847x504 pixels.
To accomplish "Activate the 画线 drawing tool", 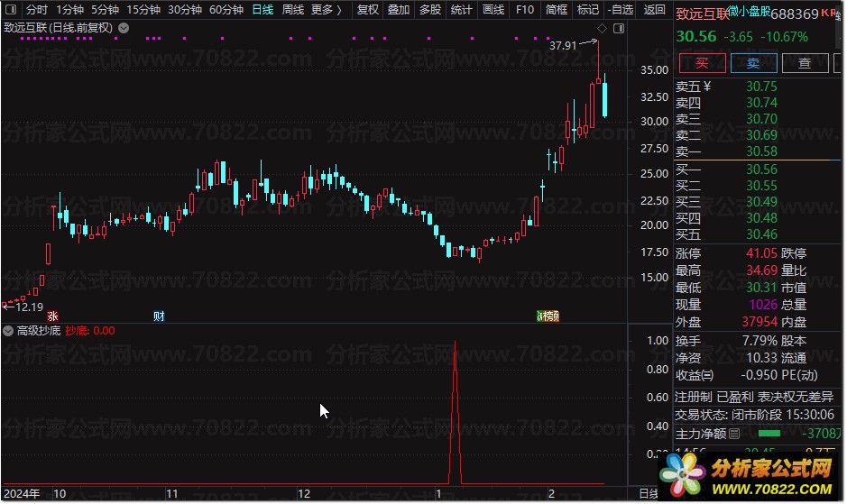I will pyautogui.click(x=493, y=10).
